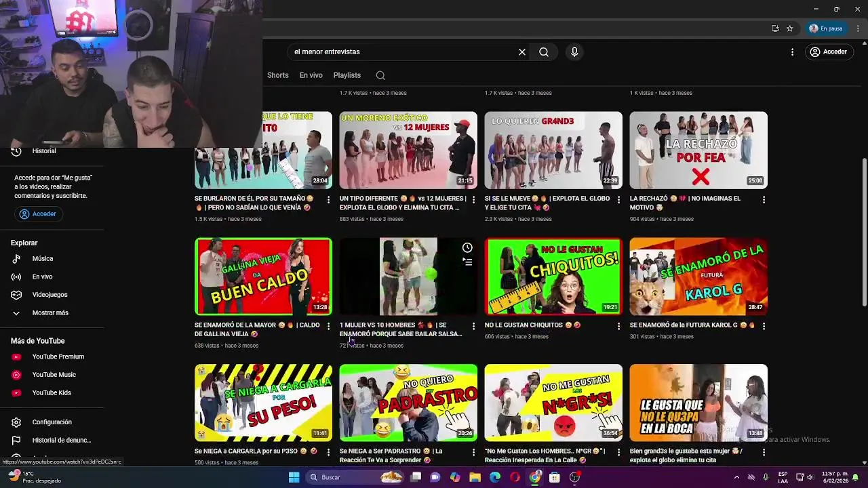Show hidden system tray icons chevron
Viewport: 868px width, 488px height.
pos(736,477)
